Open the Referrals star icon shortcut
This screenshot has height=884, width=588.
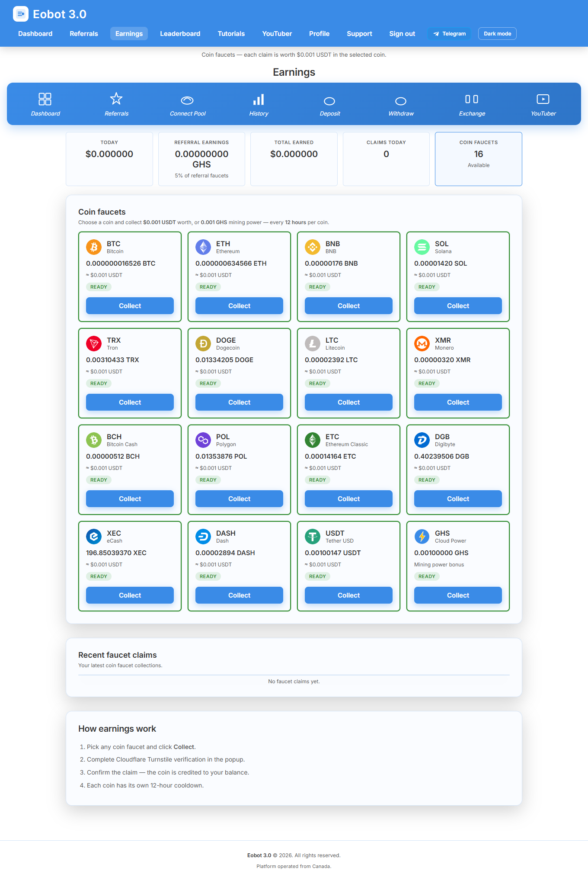116,99
